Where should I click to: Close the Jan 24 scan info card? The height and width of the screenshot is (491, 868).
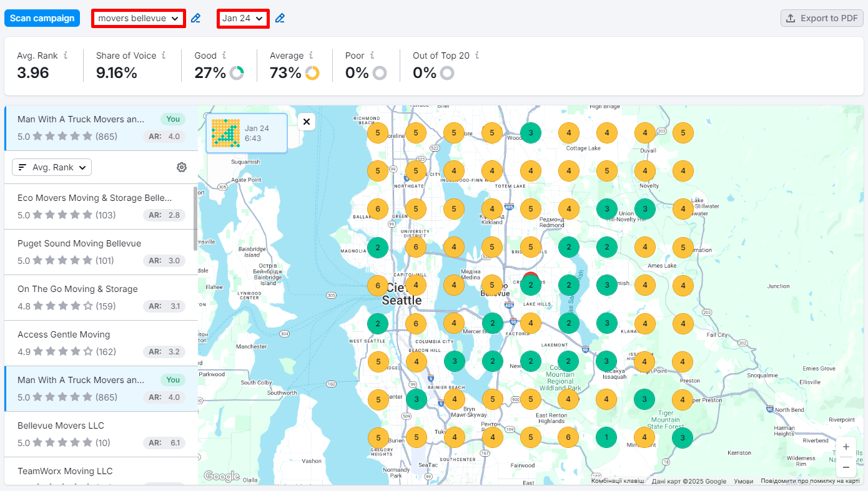pyautogui.click(x=307, y=122)
